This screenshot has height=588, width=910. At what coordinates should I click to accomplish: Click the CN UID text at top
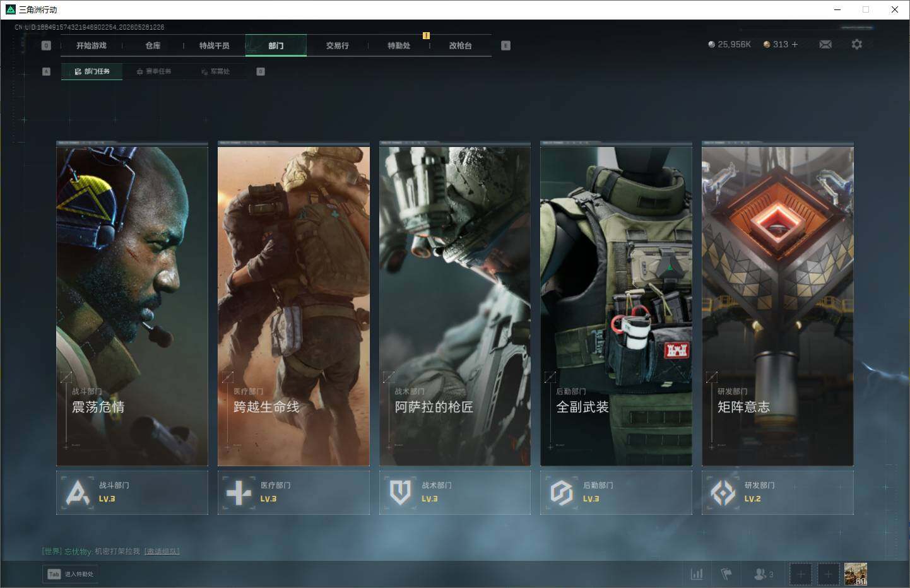pos(90,27)
